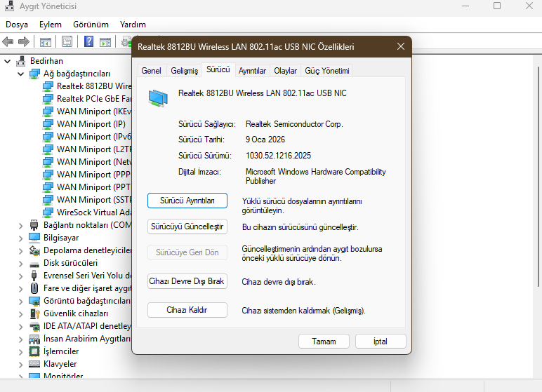Click the Device Manager app icon in title bar

(9, 6)
